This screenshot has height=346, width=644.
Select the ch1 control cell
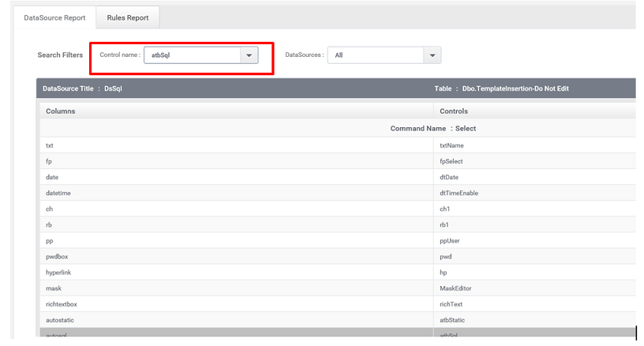(535, 209)
